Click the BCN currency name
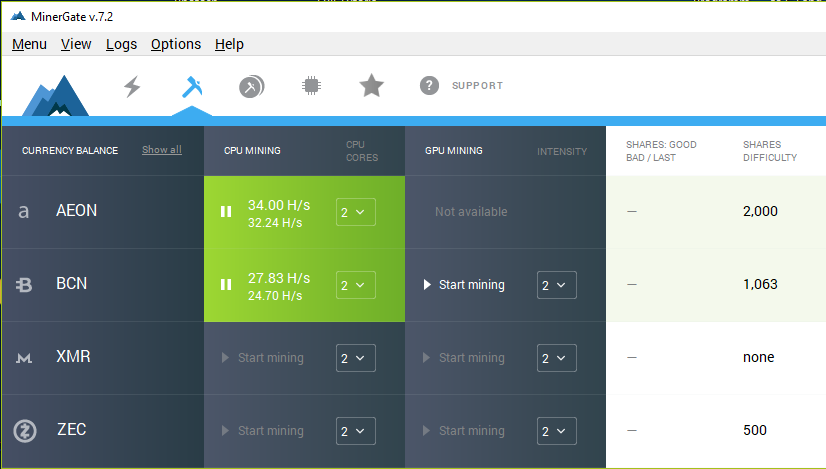The height and width of the screenshot is (469, 826). coord(72,283)
